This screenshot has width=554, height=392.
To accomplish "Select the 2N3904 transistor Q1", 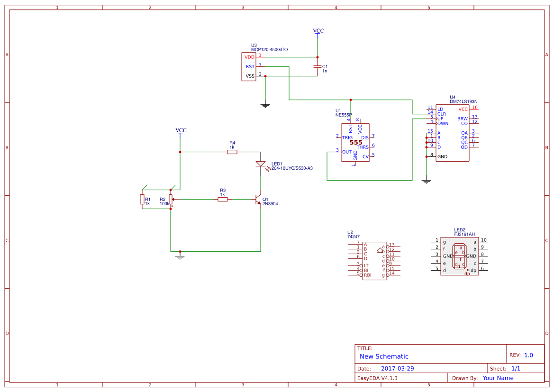I will pyautogui.click(x=258, y=199).
